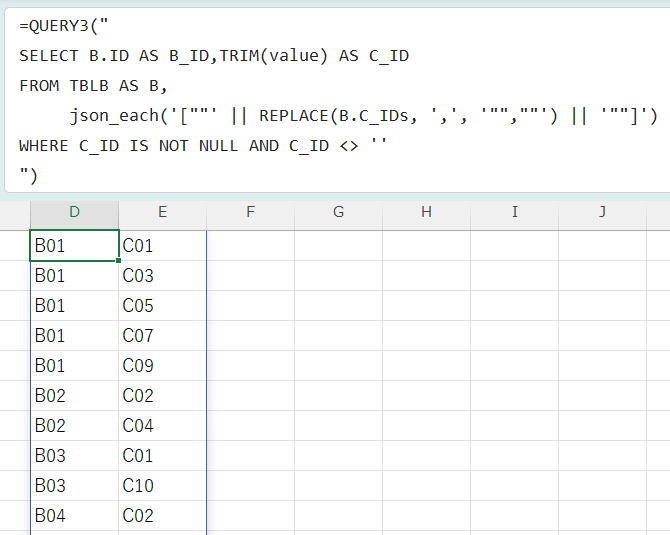Click the B01 cell next to C09
Viewport: 670px width, 535px height.
[x=74, y=366]
